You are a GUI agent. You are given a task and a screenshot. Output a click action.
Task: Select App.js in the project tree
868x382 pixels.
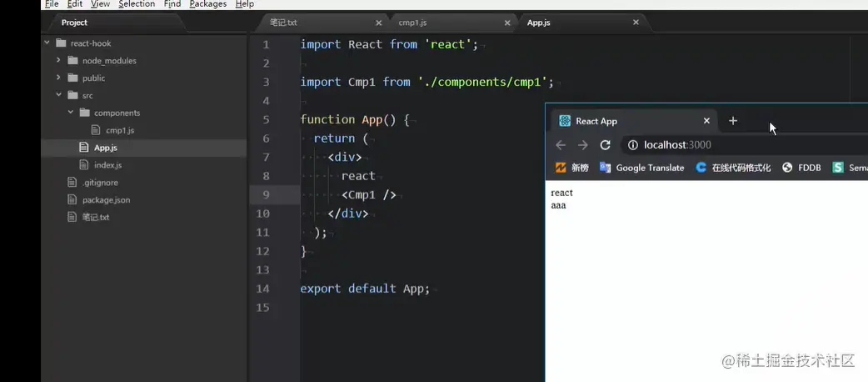pyautogui.click(x=106, y=148)
